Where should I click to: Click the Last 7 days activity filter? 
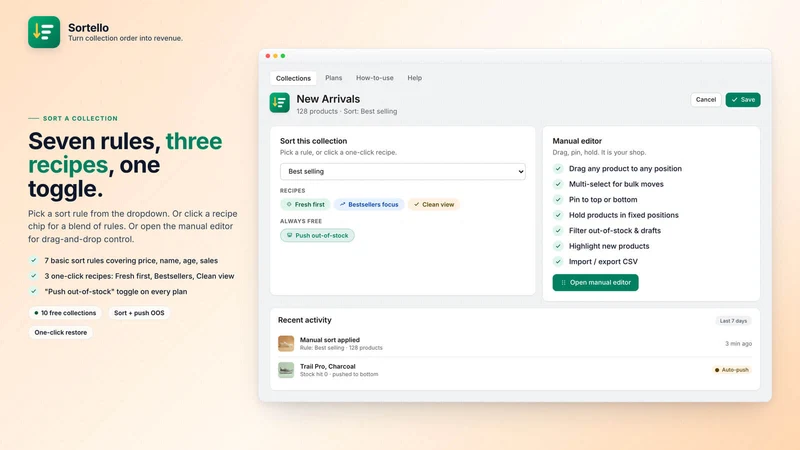pos(733,321)
